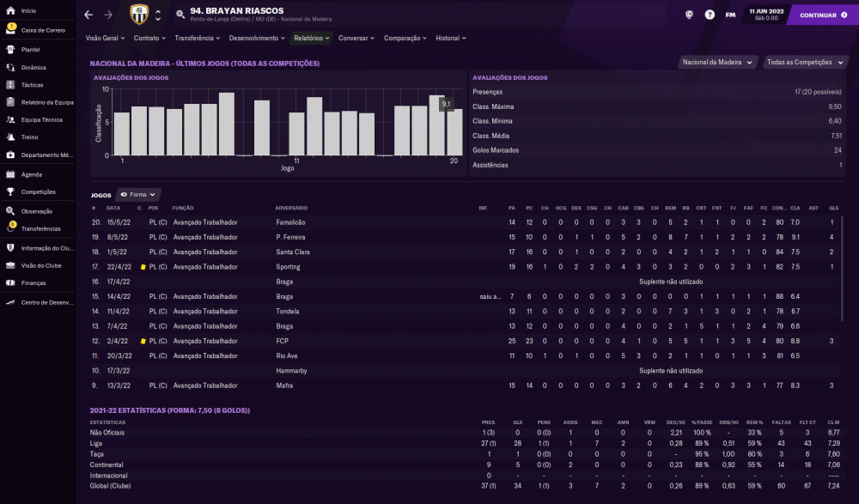859x504 pixels.
Task: Click the Observação scouting icon
Action: pos(10,211)
